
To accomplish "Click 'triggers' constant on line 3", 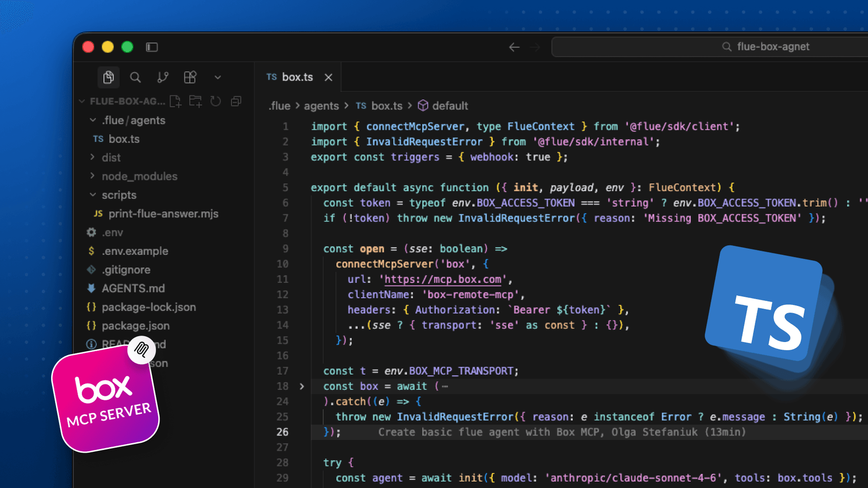I will 415,157.
